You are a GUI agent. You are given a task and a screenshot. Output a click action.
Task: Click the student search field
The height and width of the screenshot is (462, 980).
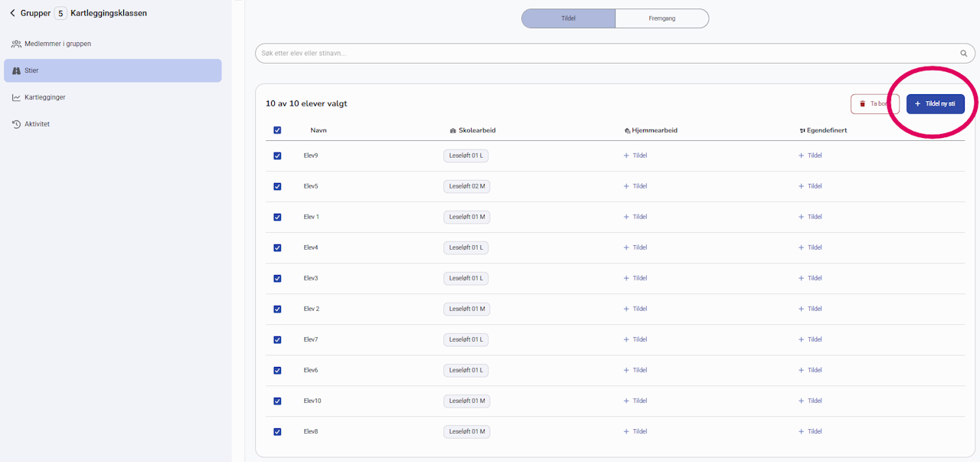tap(615, 54)
